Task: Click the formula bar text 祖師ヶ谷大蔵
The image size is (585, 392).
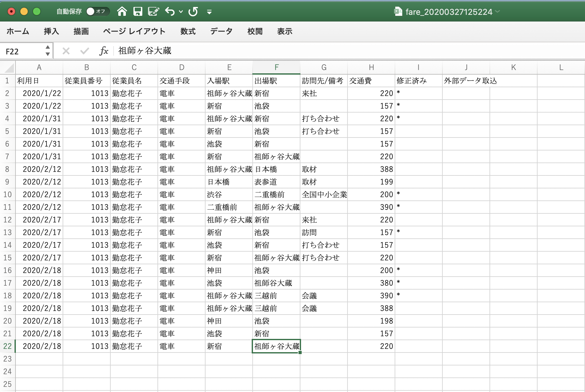Action: tap(145, 51)
